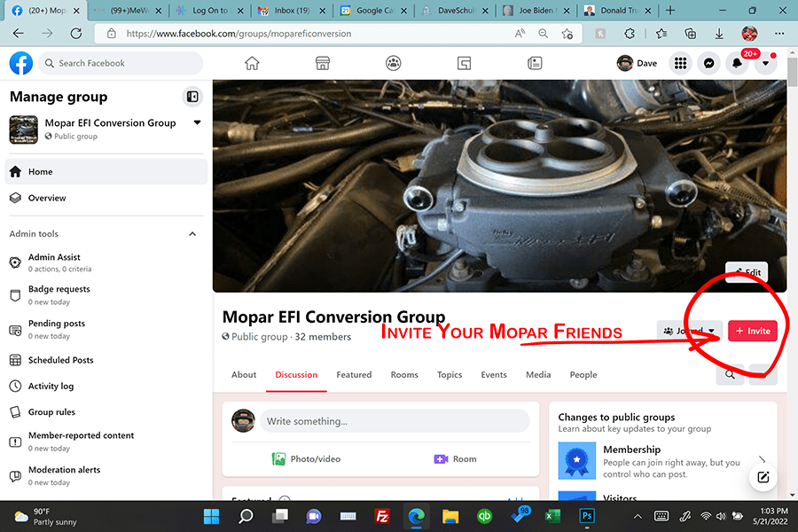Open FileZilla from the taskbar
The image size is (798, 532).
381,516
